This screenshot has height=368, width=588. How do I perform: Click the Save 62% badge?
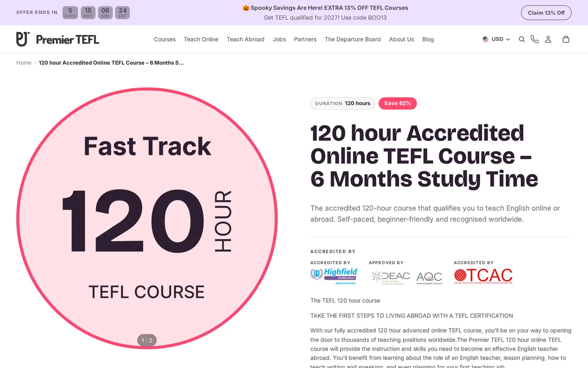[x=398, y=103]
